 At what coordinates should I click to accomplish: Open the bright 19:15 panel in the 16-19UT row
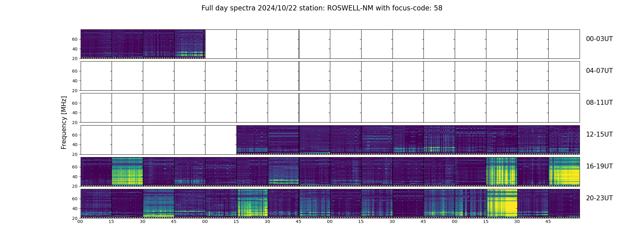[502, 172]
